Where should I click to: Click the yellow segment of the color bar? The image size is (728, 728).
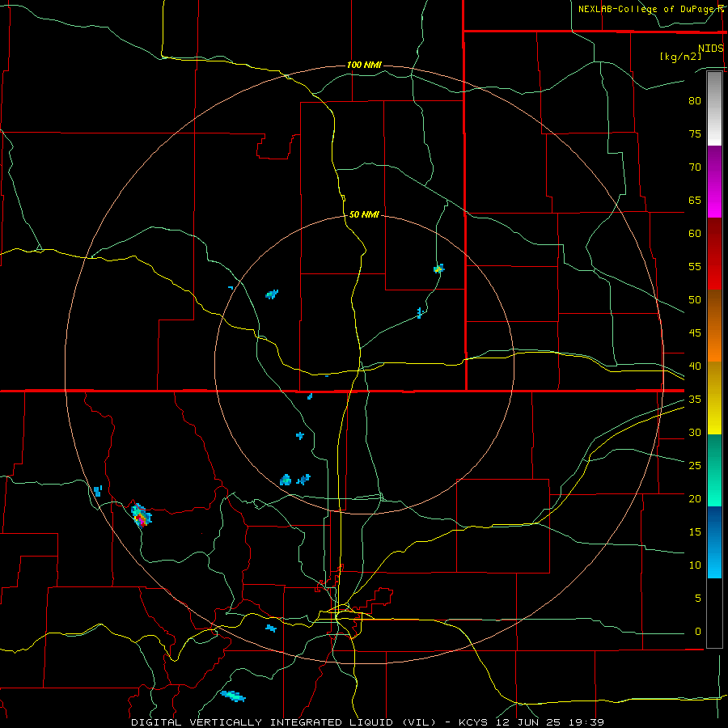714,398
